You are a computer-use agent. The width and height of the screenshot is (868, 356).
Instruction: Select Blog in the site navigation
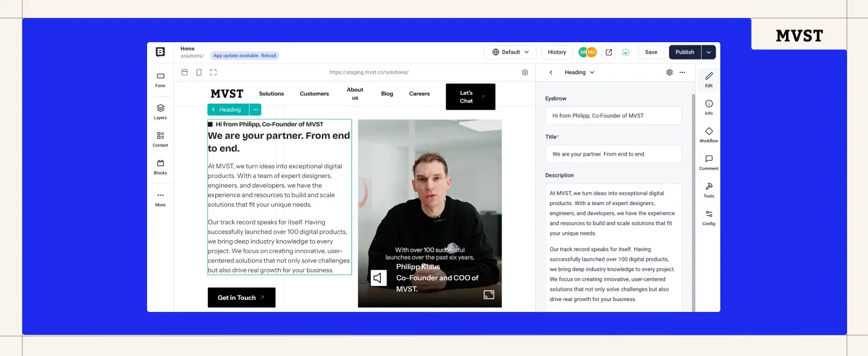point(387,94)
